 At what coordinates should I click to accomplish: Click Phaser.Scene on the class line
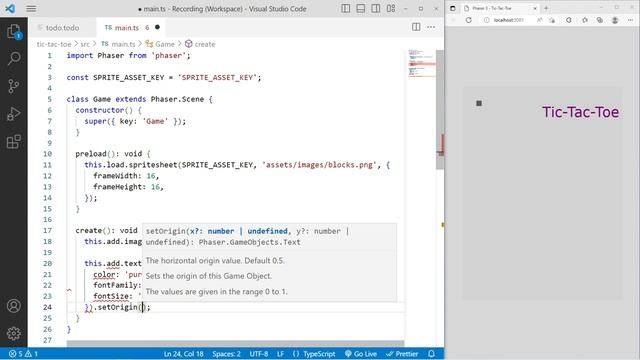177,99
